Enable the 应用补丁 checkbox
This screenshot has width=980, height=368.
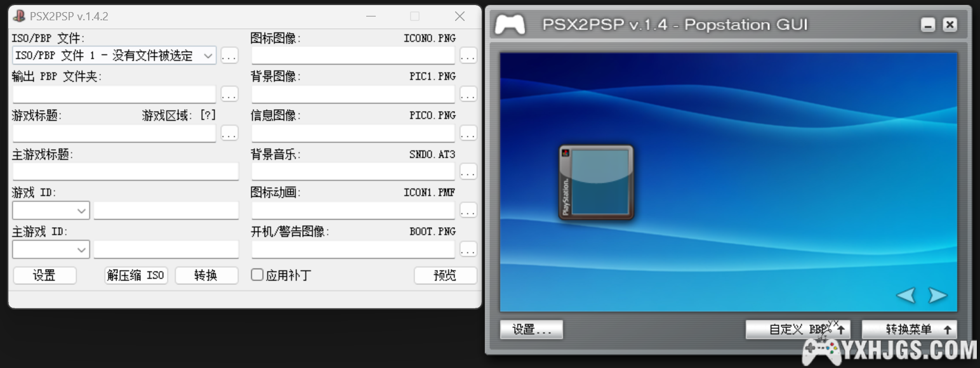(x=257, y=275)
